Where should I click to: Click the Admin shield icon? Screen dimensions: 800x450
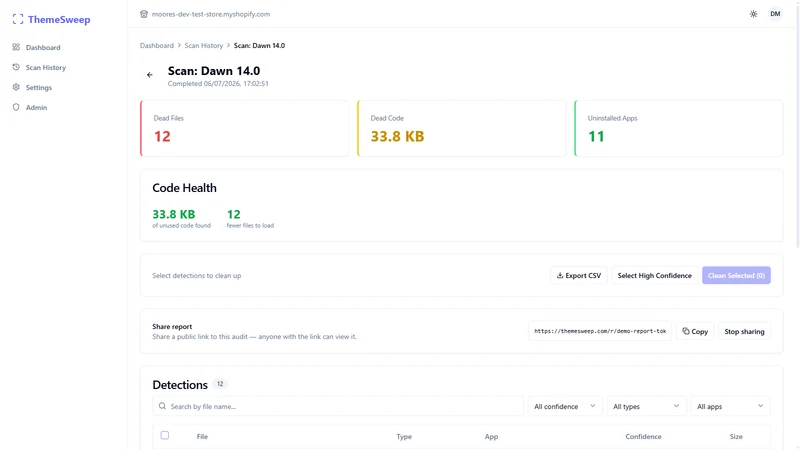coord(16,107)
